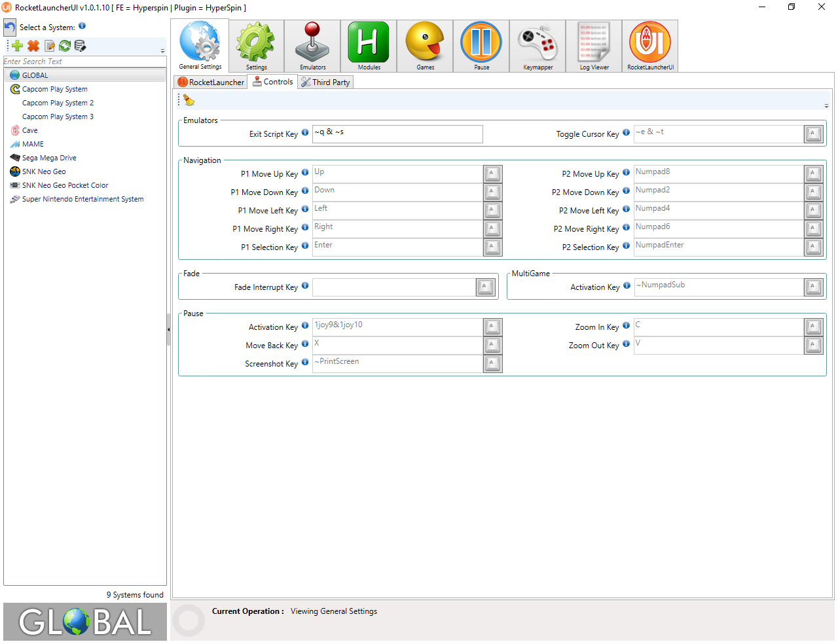Switch to the Third Party tab

tap(325, 82)
